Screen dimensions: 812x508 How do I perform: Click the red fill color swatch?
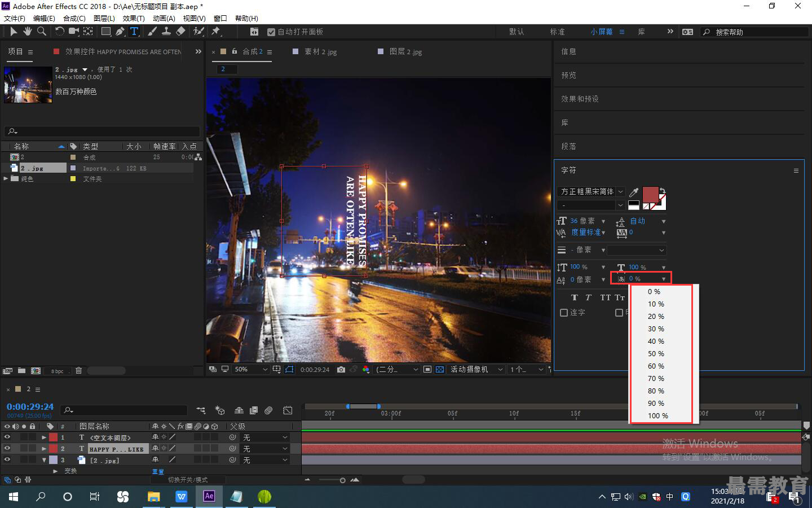[x=650, y=195]
